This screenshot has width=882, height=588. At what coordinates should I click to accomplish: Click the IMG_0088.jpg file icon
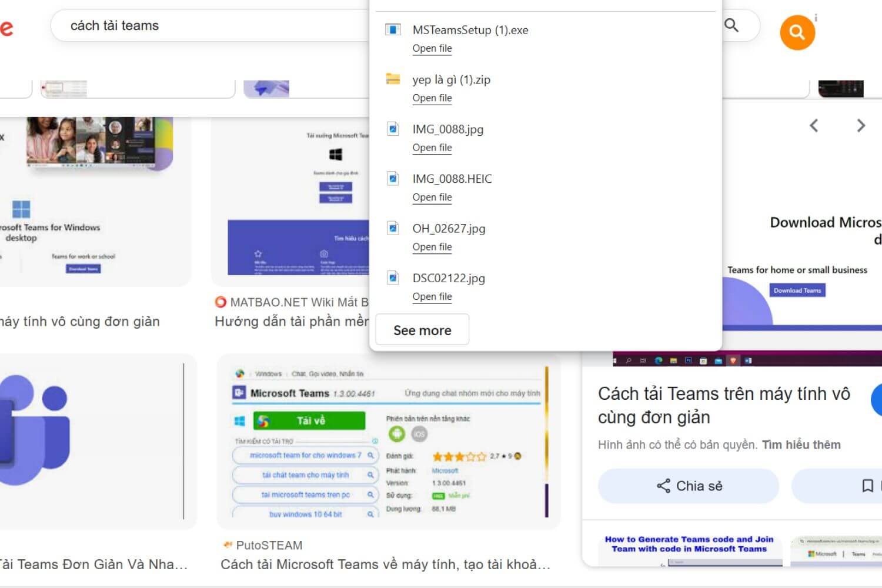pyautogui.click(x=393, y=129)
